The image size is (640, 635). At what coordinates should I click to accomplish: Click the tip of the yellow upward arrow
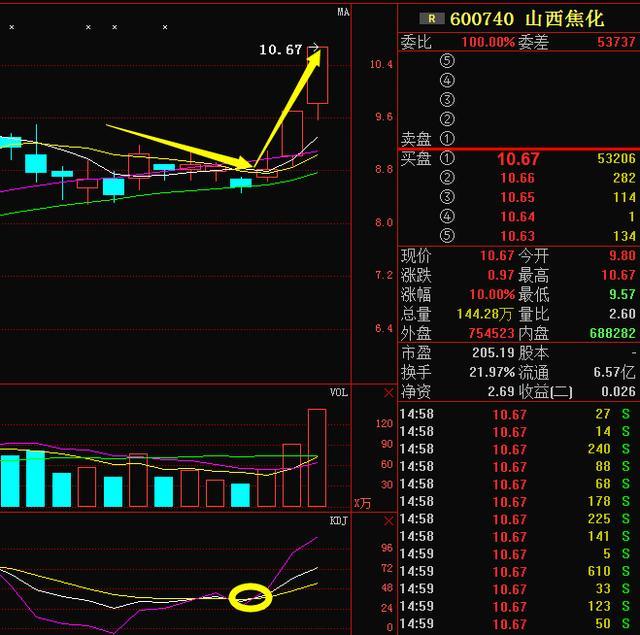[320, 50]
